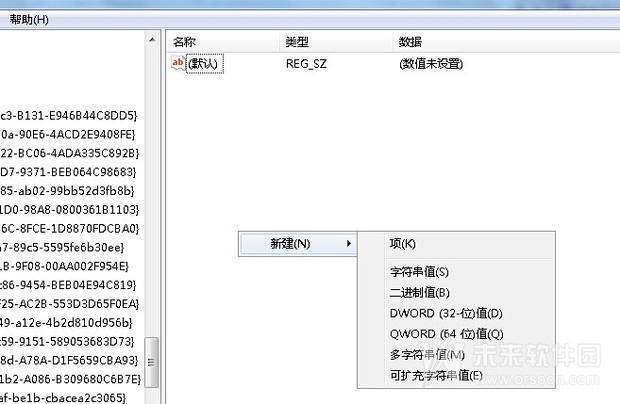Viewport: 620px width, 404px height.
Task: Click the tree pane scroll-up arrow
Action: [x=152, y=40]
